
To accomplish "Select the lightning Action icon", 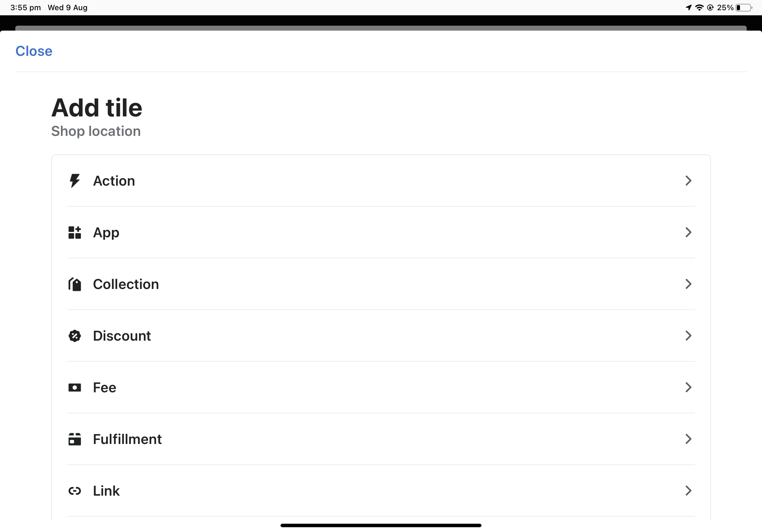I will 75,181.
